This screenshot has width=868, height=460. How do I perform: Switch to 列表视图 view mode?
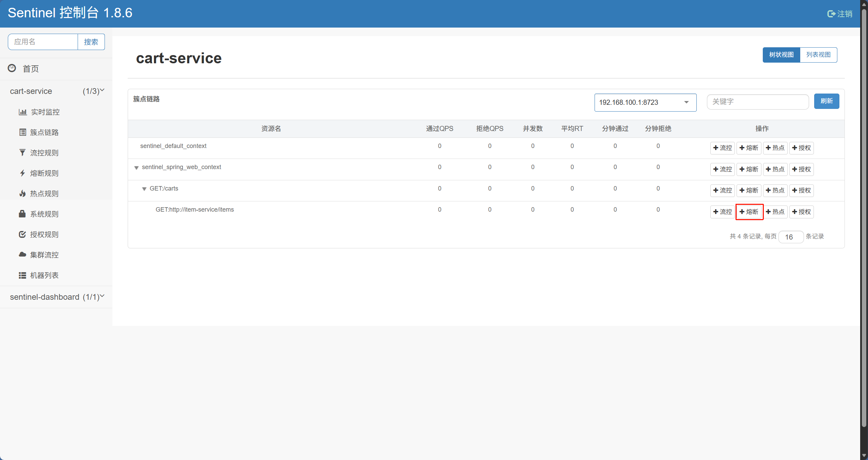tap(818, 55)
